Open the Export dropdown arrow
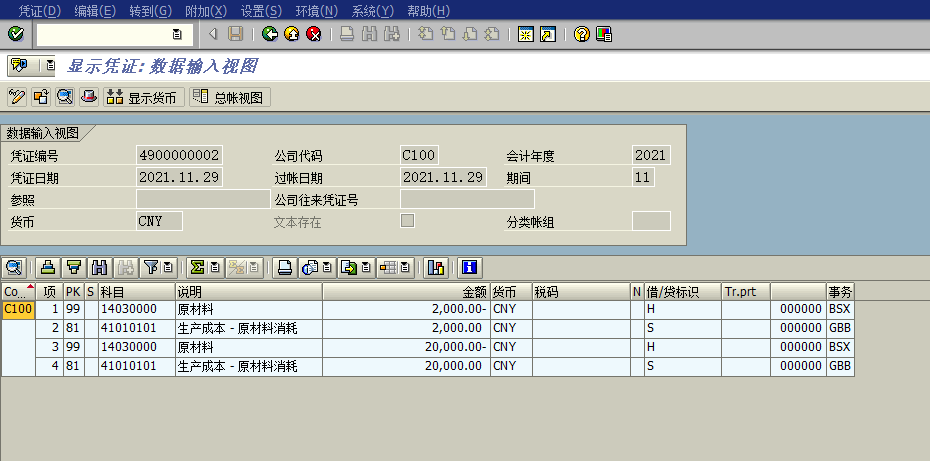 click(x=366, y=268)
